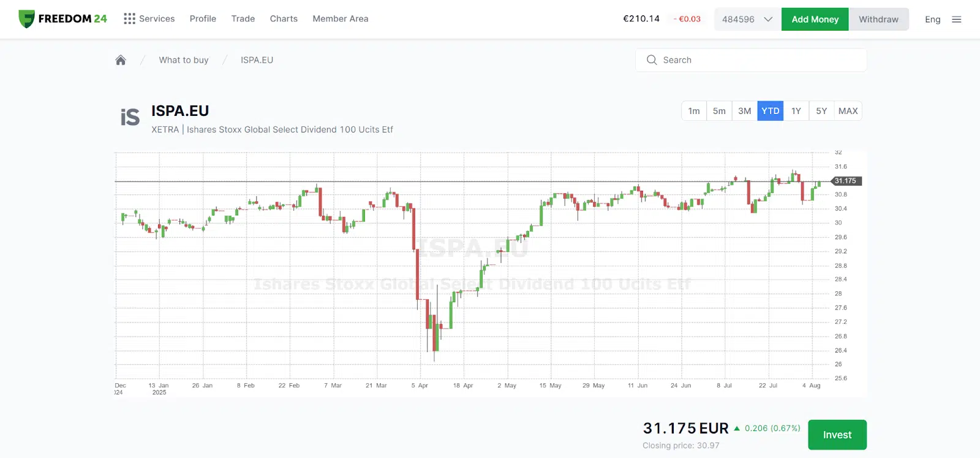This screenshot has height=458, width=980.
Task: Open the Eng language selector
Action: click(x=933, y=20)
